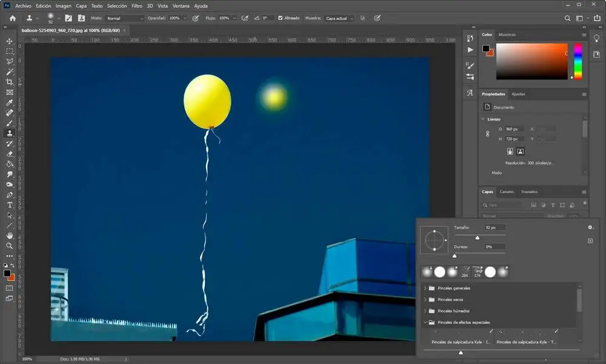
Task: Click the foreground color swatch in toolbar
Action: [7, 273]
